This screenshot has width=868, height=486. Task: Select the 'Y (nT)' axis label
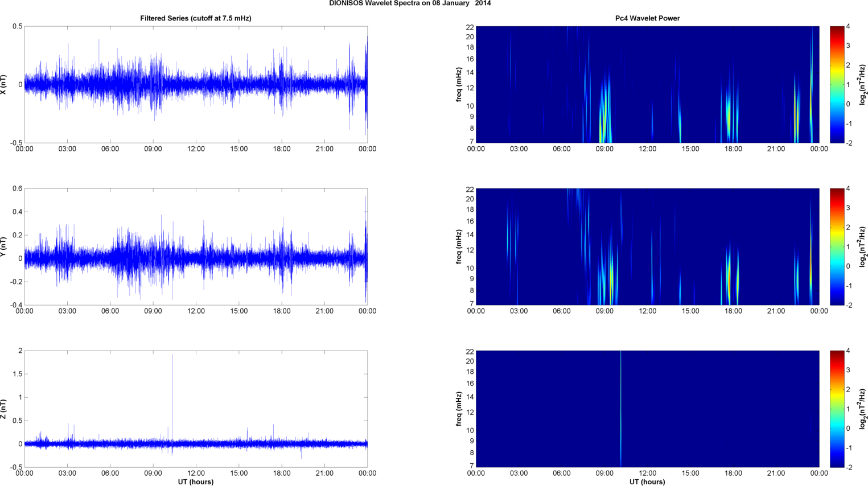pos(4,247)
